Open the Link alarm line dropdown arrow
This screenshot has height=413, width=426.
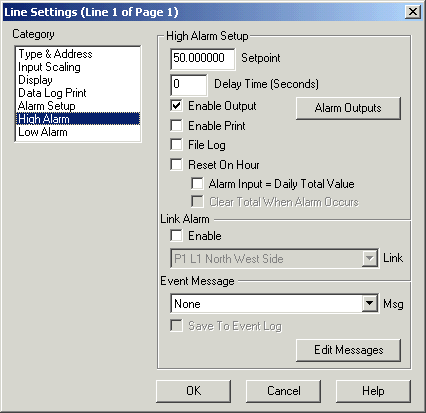point(370,258)
